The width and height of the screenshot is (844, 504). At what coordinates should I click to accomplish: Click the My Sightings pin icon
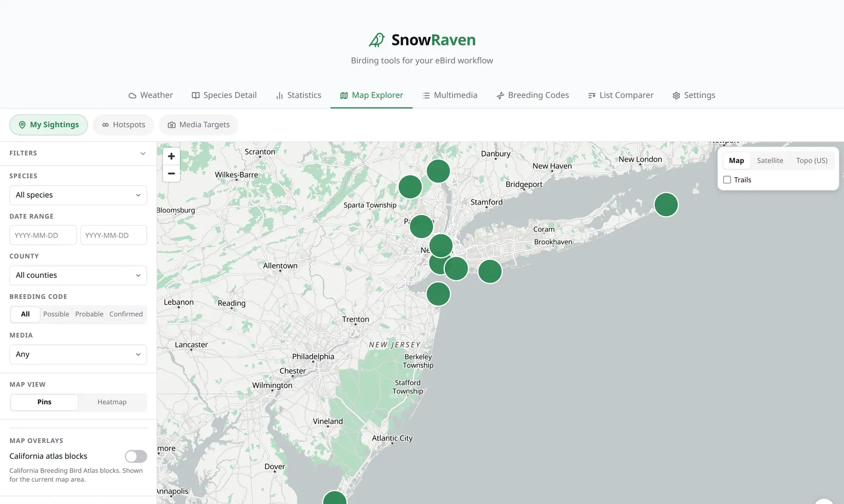click(x=22, y=125)
